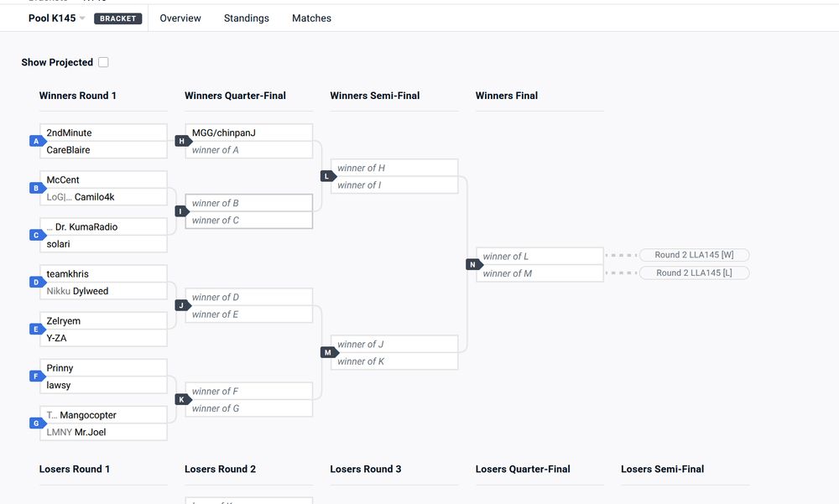Click the Round 2 LLA145 [W] link

click(694, 255)
